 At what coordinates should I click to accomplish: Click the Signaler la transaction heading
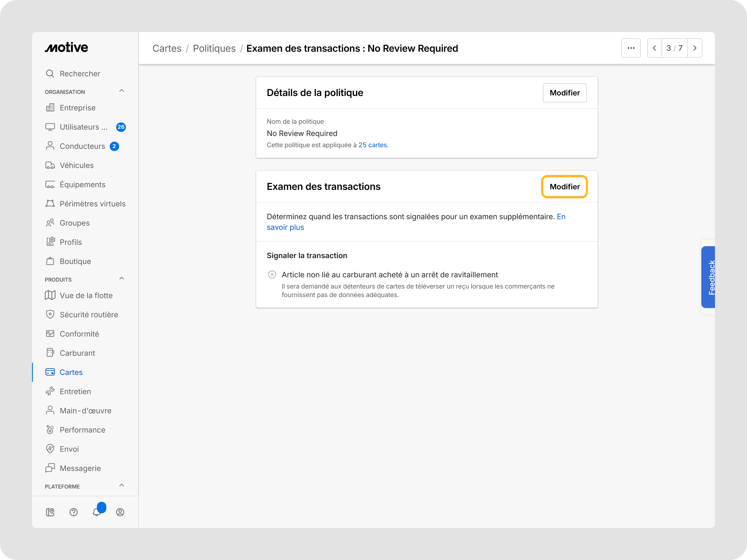click(307, 255)
